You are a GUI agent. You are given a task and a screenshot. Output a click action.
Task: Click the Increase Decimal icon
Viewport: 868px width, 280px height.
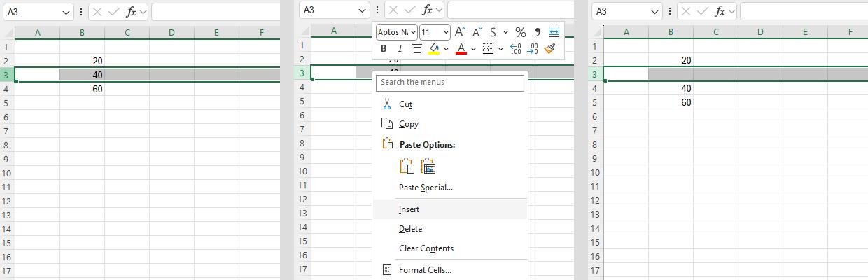[x=516, y=49]
